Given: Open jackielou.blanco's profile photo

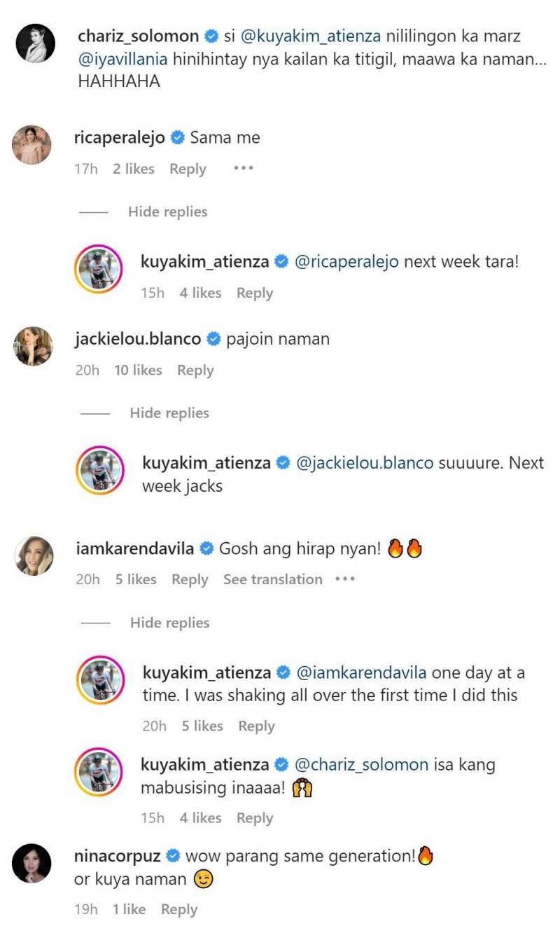Looking at the screenshot, I should point(33,346).
